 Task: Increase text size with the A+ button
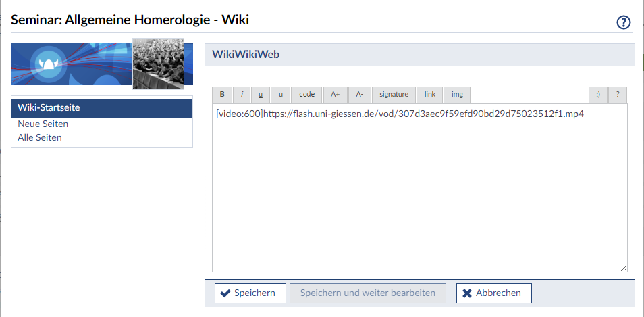coord(336,94)
